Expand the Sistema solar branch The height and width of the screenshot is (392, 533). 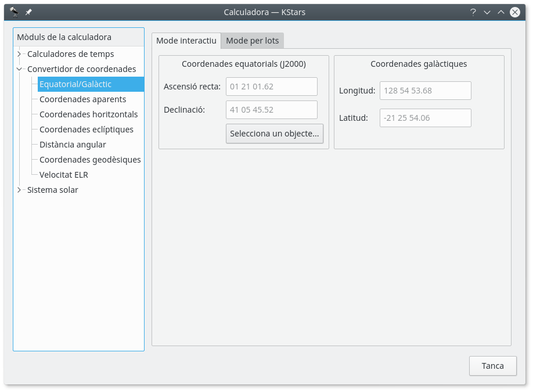(19, 190)
